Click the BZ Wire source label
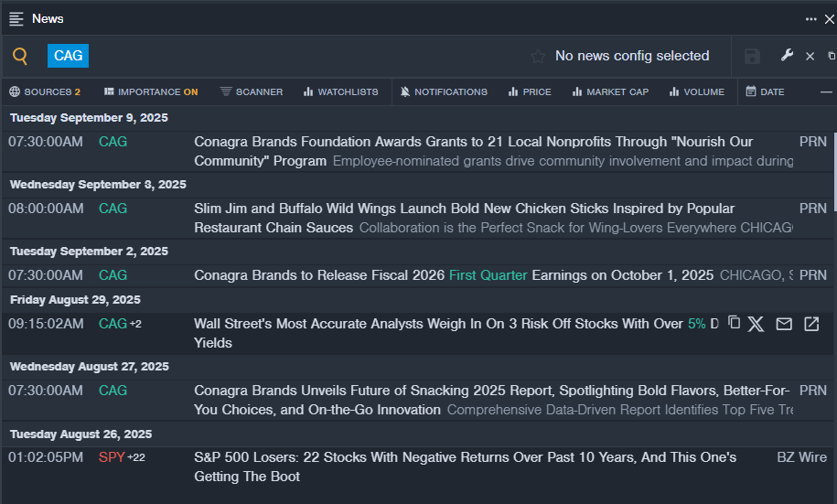 (x=801, y=457)
